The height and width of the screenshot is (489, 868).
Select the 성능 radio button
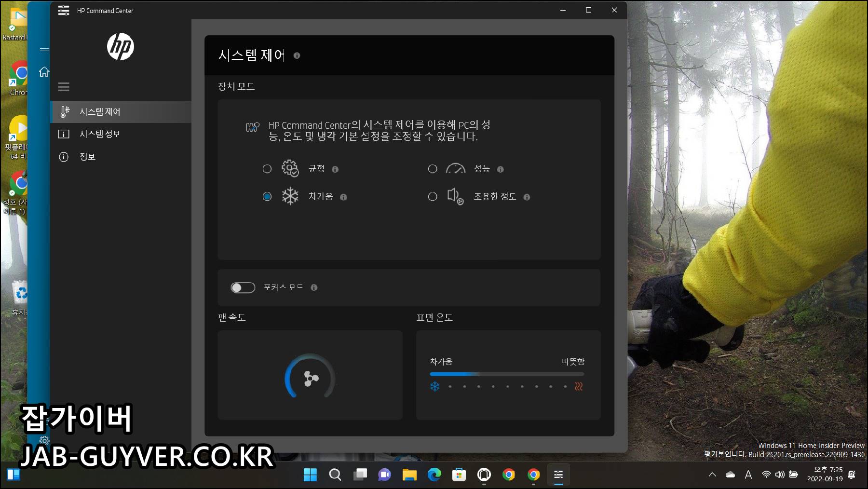pyautogui.click(x=433, y=169)
